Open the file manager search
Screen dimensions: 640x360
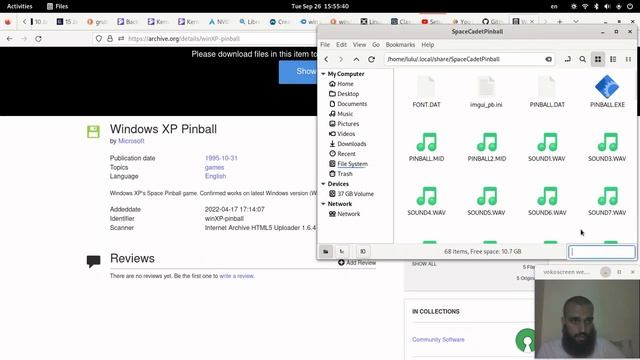[x=582, y=59]
